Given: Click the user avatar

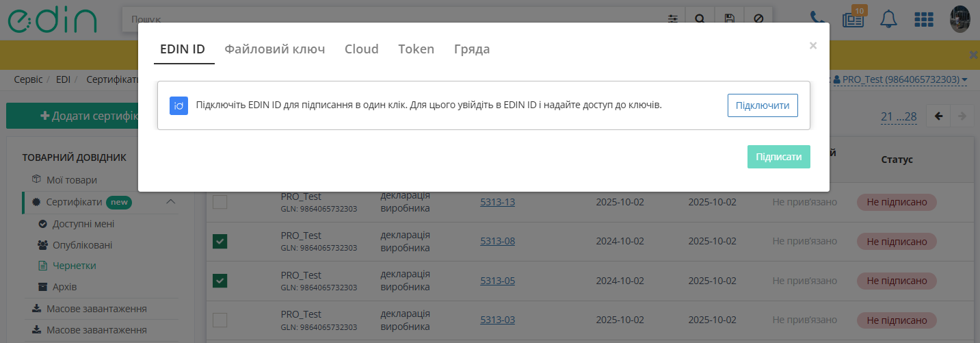Looking at the screenshot, I should tap(960, 19).
